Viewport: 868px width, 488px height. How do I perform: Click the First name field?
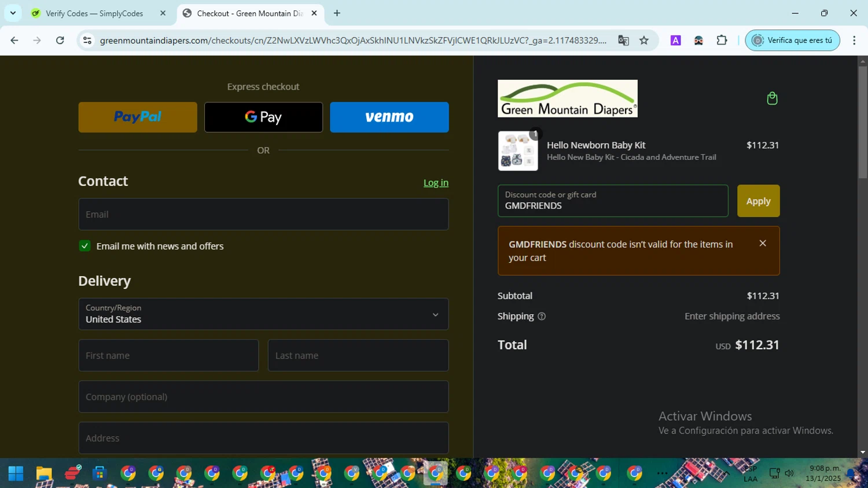(168, 355)
